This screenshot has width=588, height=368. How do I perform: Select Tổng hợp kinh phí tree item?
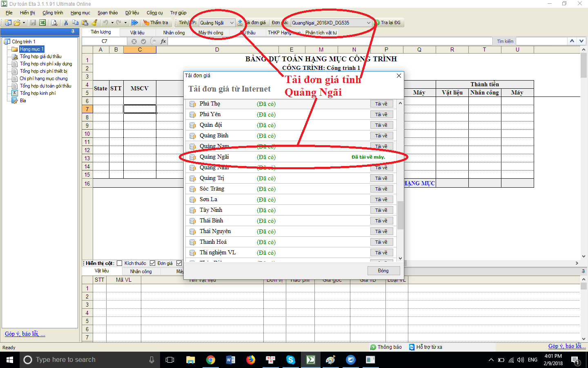38,93
